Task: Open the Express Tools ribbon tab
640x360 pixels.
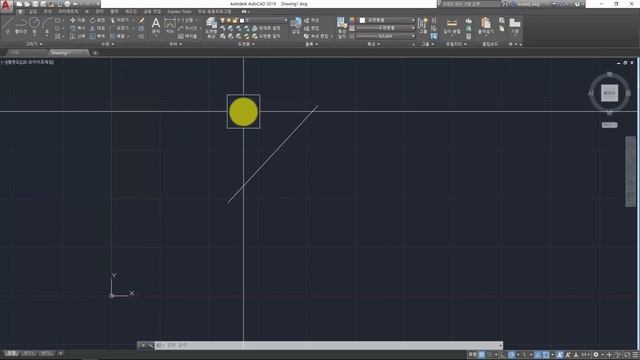Action: tap(179, 12)
